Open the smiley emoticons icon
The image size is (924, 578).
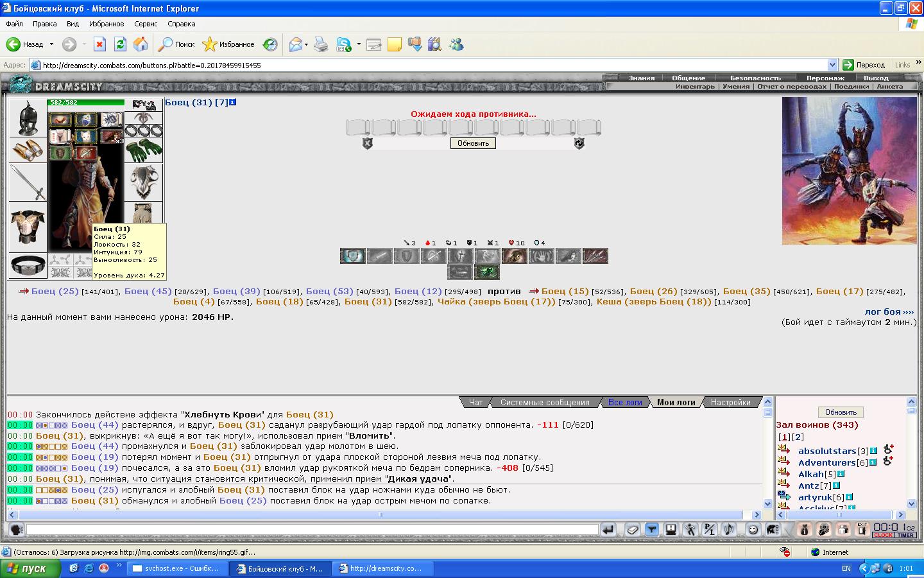pyautogui.click(x=753, y=530)
